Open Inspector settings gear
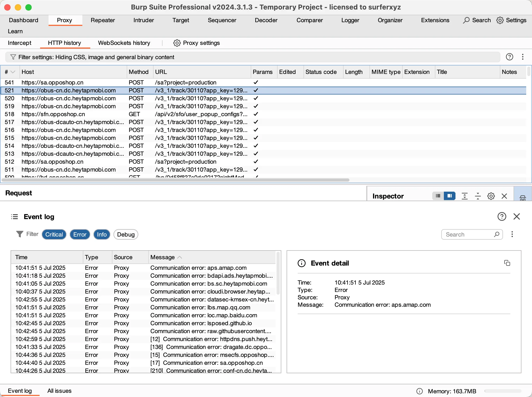This screenshot has height=397, width=532. click(491, 196)
